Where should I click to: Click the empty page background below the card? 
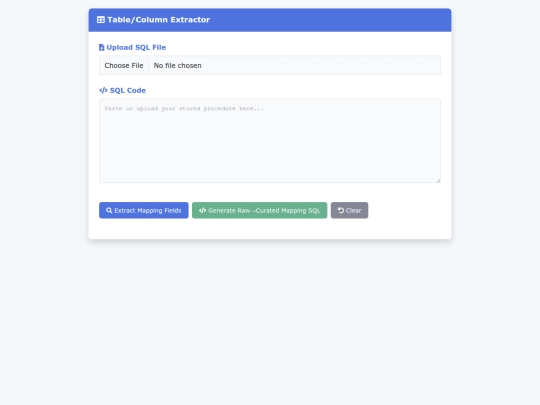coord(270,320)
